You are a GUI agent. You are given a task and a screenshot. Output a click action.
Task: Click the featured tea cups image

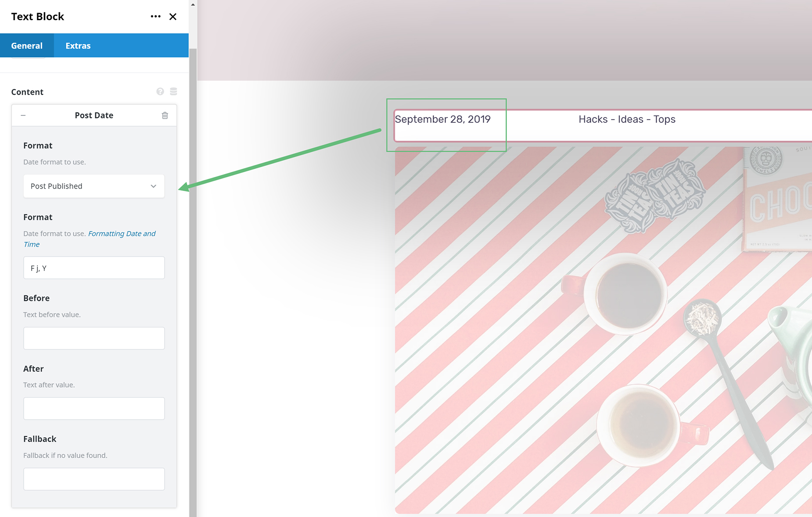(604, 330)
